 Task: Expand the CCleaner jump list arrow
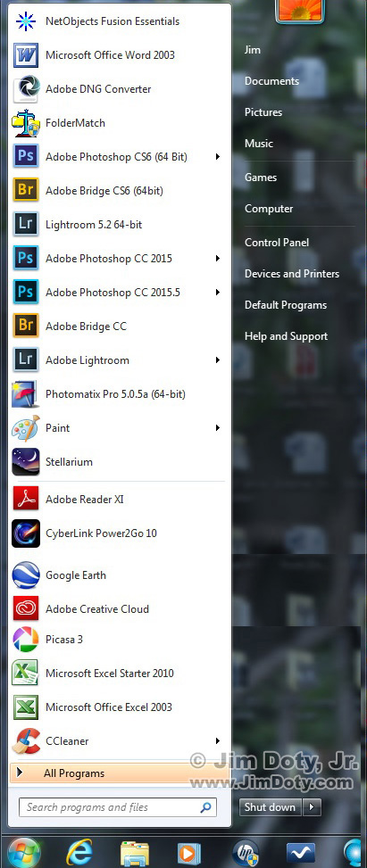pos(218,740)
